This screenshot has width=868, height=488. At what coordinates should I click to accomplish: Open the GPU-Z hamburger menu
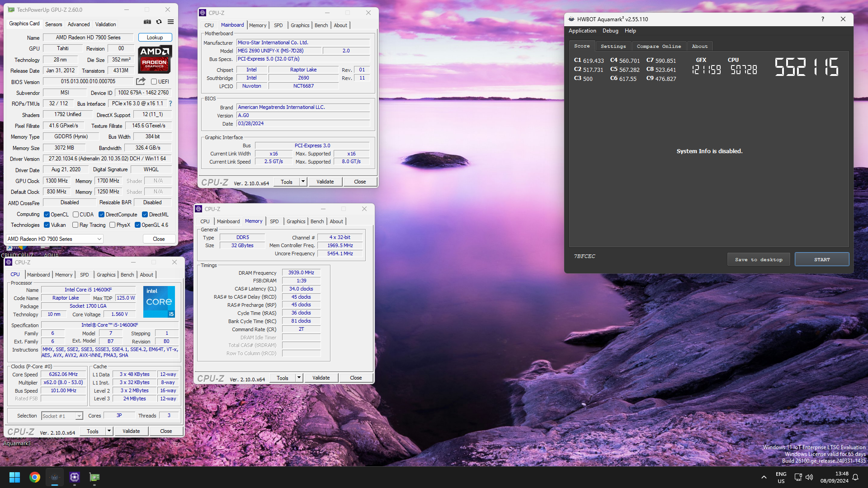(171, 22)
